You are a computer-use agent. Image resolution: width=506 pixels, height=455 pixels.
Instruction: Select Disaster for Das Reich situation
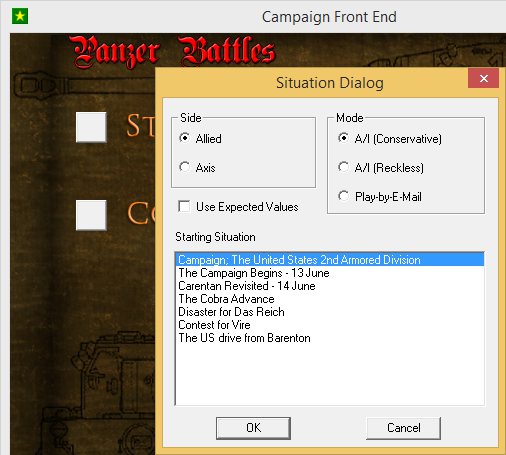click(x=330, y=312)
